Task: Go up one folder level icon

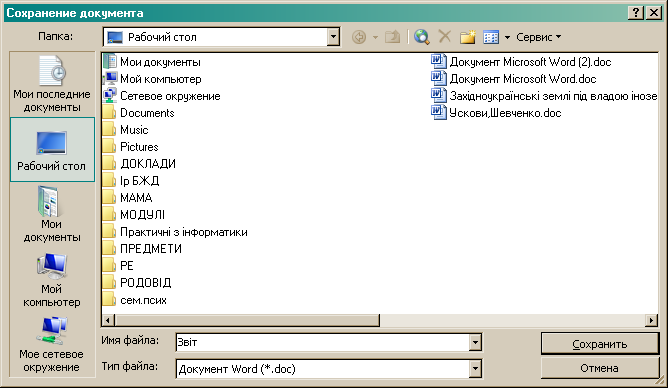Action: tap(392, 37)
